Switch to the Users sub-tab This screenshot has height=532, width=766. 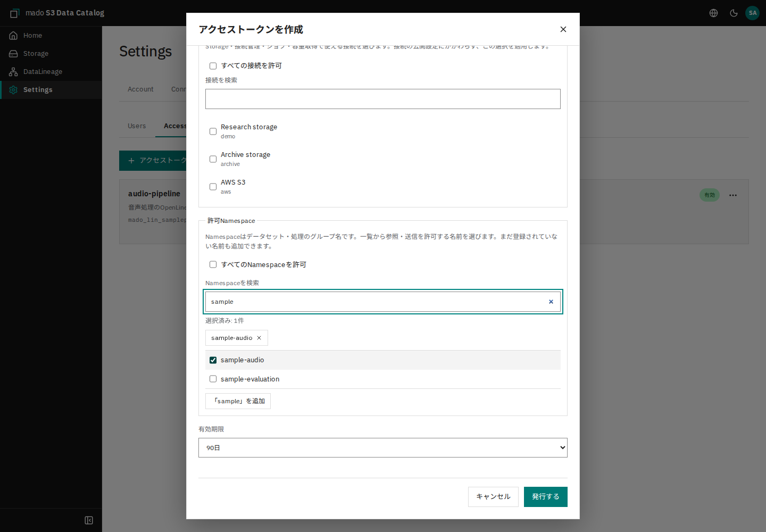tap(137, 126)
